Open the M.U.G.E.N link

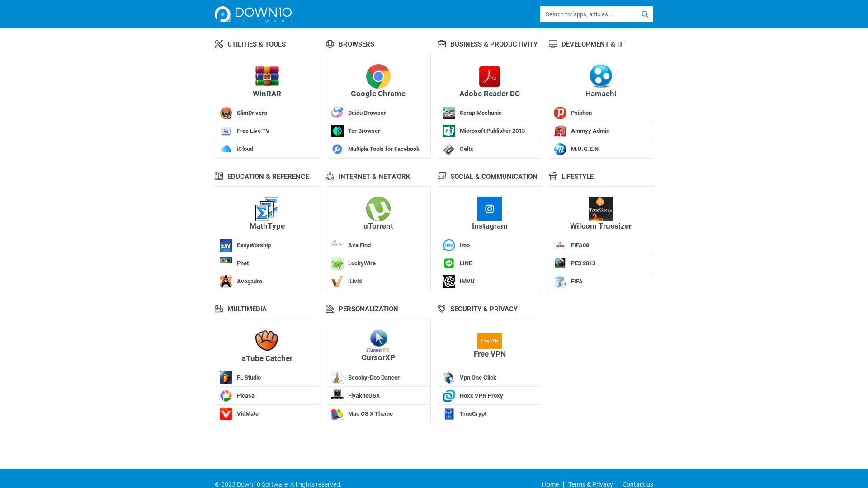point(585,149)
